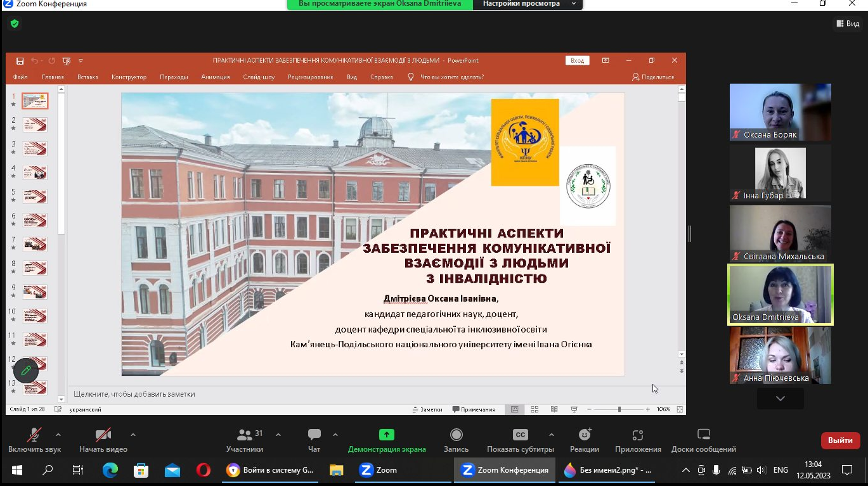Click the green encryption shield icon
Image resolution: width=868 pixels, height=486 pixels.
point(14,23)
